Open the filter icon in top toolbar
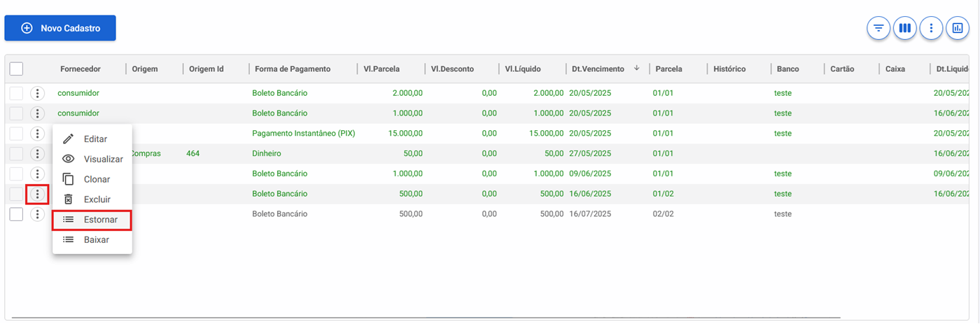This screenshot has height=324, width=980. 878,28
